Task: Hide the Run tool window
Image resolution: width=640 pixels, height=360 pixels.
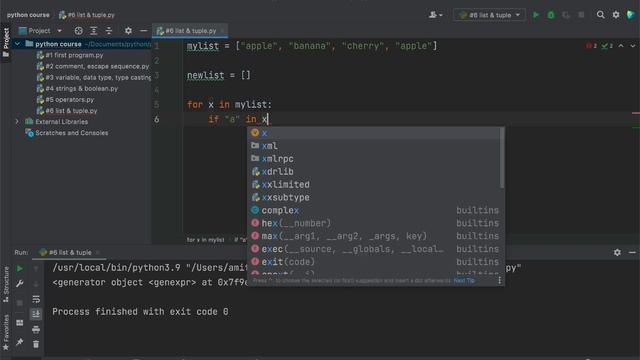Action: tap(632, 253)
